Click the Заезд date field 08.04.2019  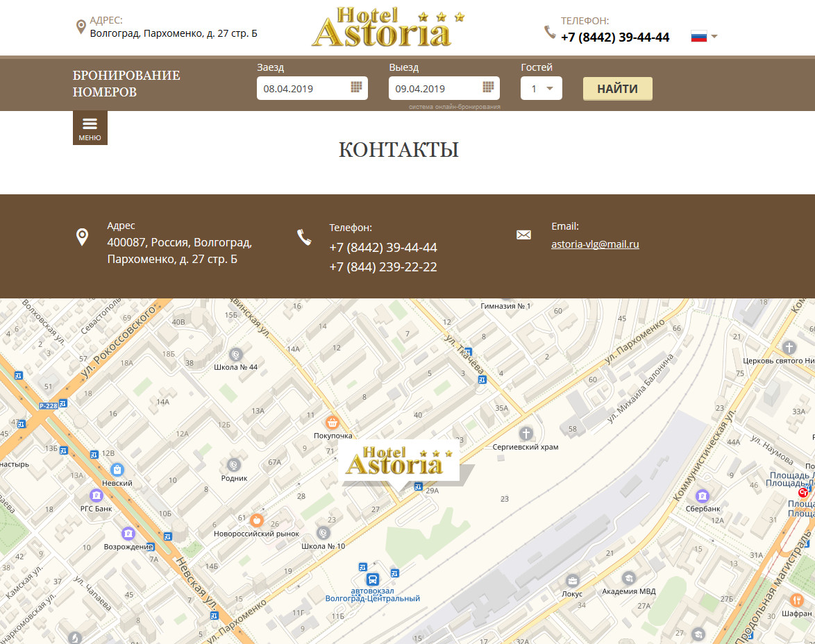[x=312, y=88]
